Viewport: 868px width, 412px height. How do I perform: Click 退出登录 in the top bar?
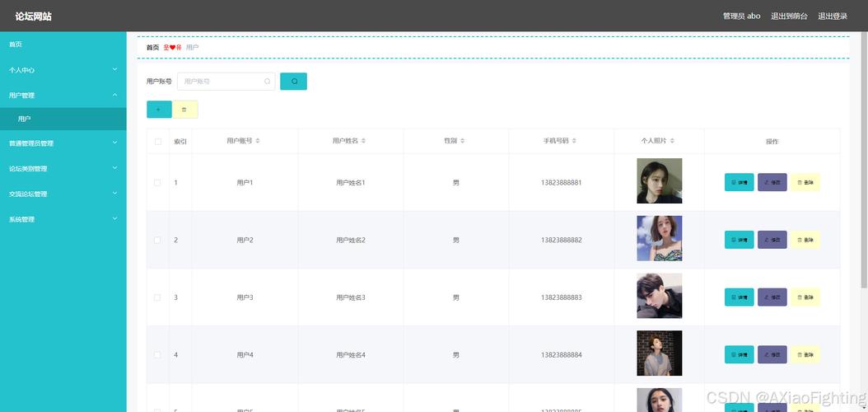tap(833, 16)
